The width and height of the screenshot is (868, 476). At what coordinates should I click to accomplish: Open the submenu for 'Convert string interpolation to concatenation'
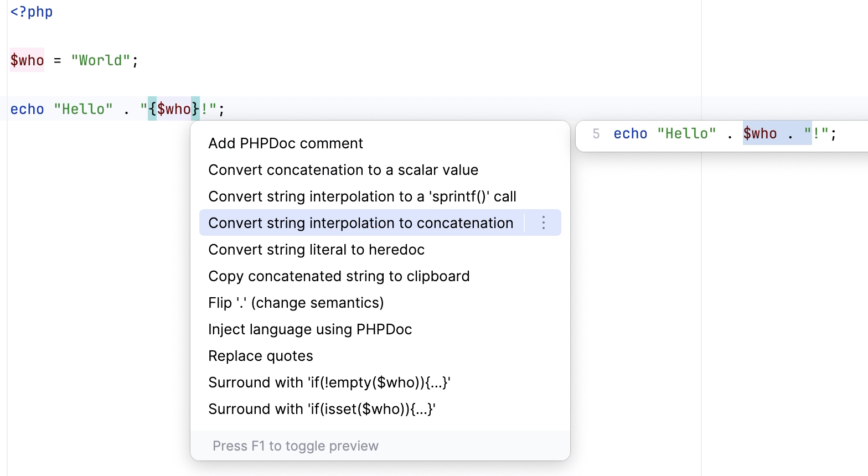click(544, 223)
